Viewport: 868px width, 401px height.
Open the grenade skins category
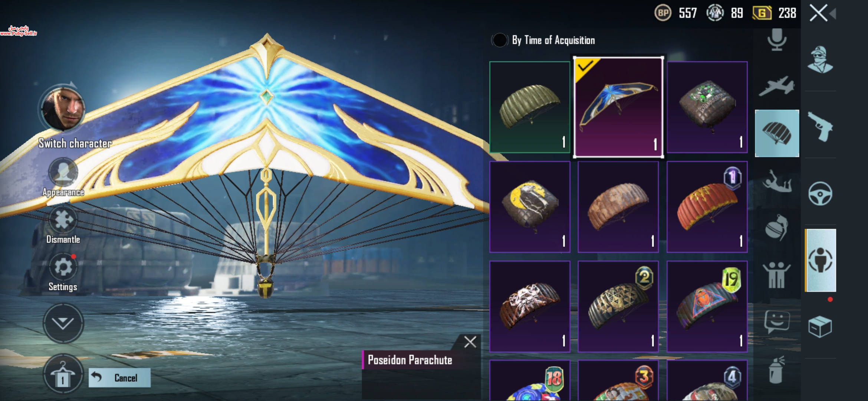[776, 227]
